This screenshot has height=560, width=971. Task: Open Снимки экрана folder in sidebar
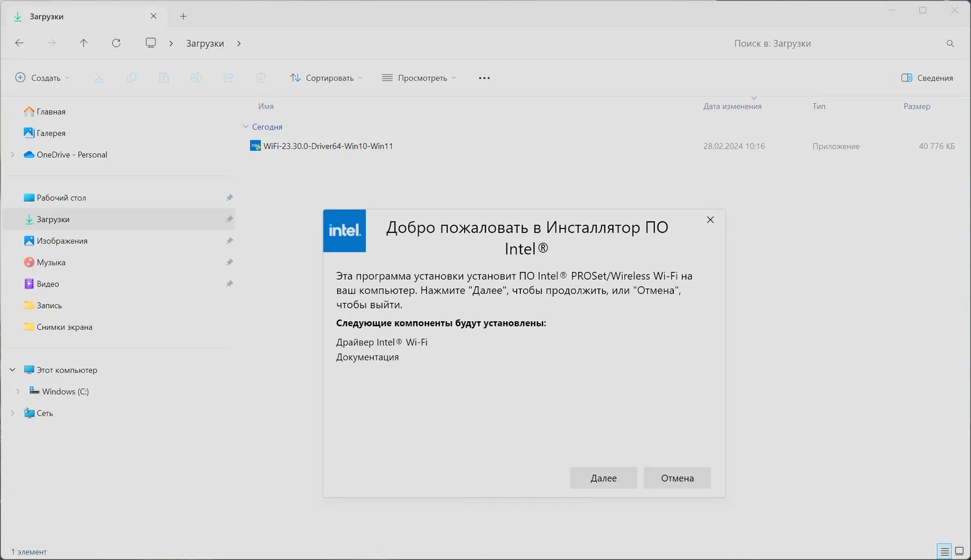65,327
